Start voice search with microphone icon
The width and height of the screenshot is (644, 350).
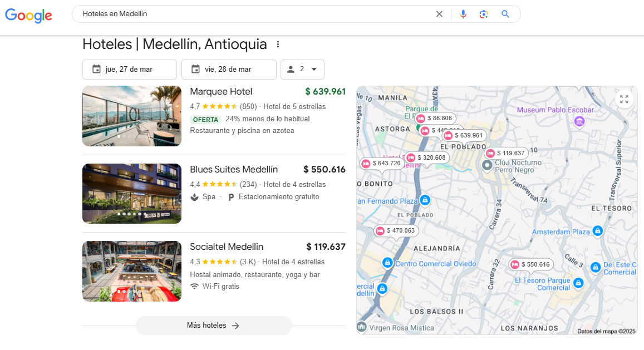463,14
